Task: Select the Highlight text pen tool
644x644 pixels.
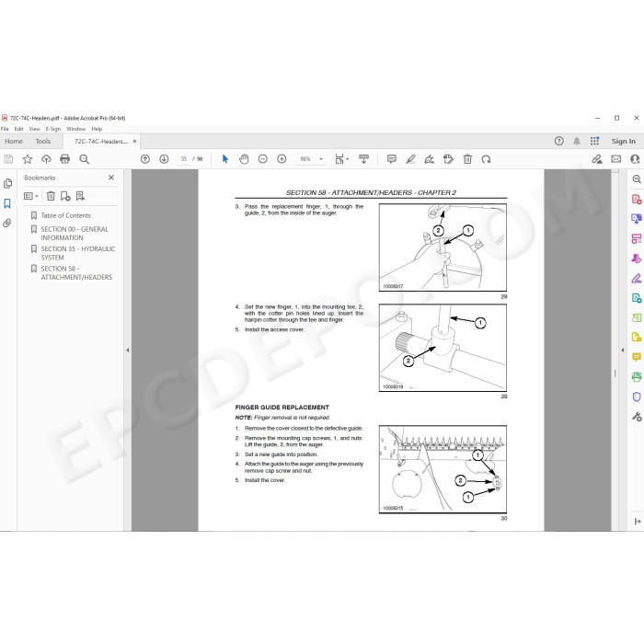Action: tap(410, 159)
